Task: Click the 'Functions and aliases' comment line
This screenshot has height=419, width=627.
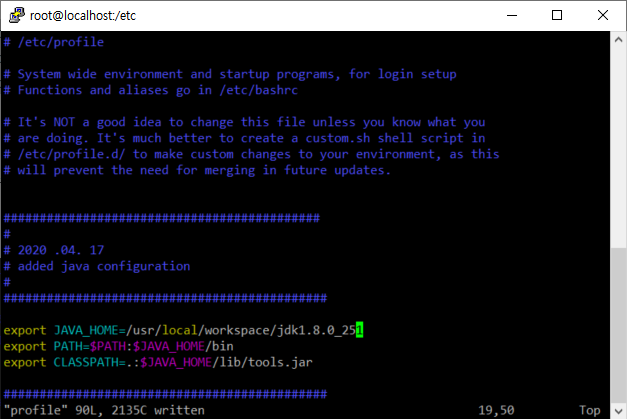Action: click(x=151, y=90)
